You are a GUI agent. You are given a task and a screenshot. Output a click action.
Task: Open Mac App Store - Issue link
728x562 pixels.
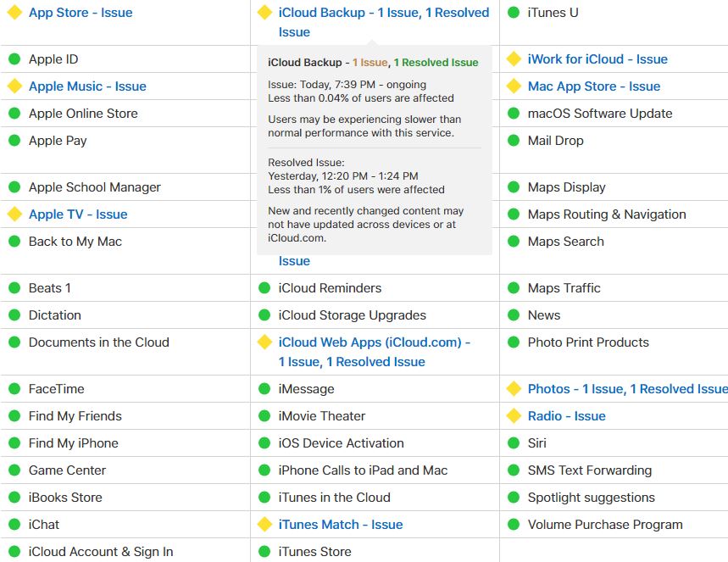(x=594, y=86)
